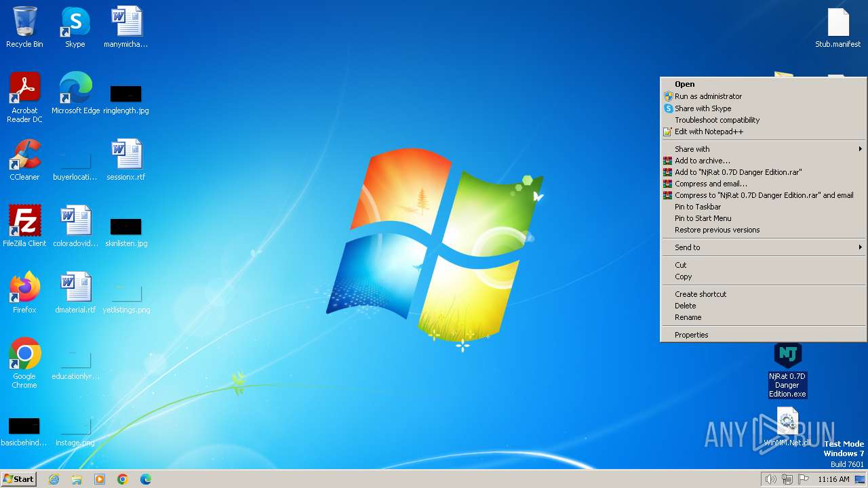Image resolution: width=868 pixels, height=488 pixels.
Task: Select the sessionx.rtf document icon
Action: click(x=126, y=160)
